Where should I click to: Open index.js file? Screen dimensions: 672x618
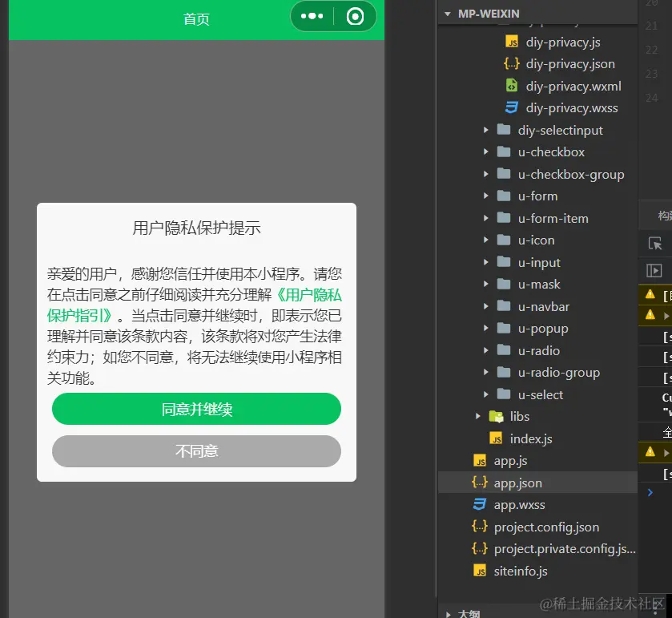pos(530,439)
